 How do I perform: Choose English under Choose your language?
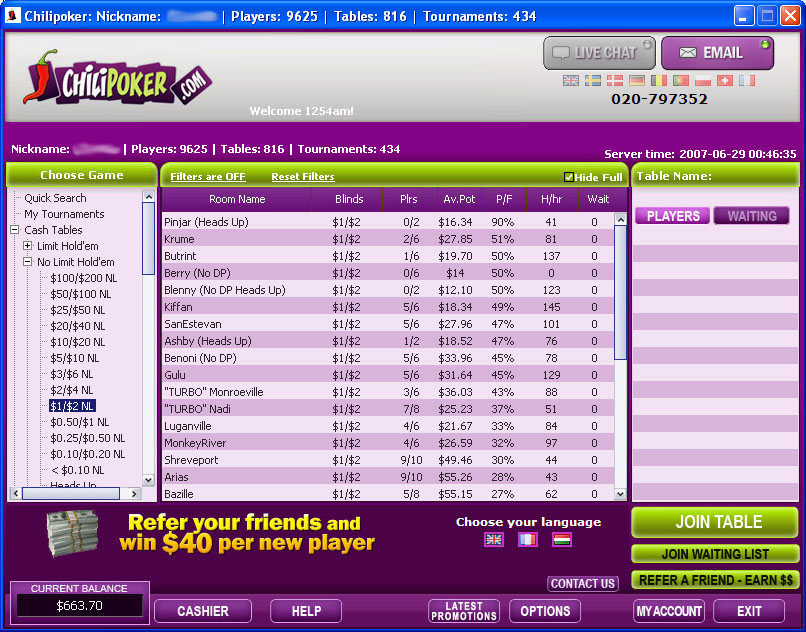point(494,539)
